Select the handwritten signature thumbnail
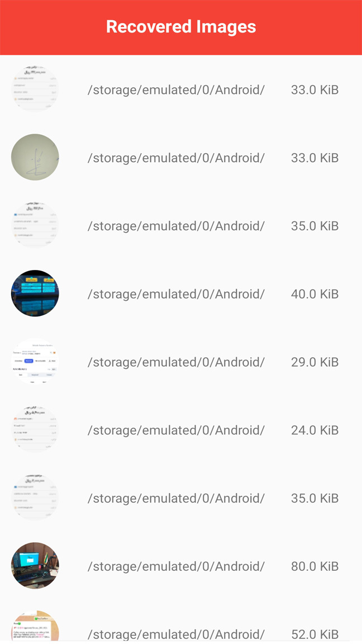The image size is (362, 644). click(35, 157)
